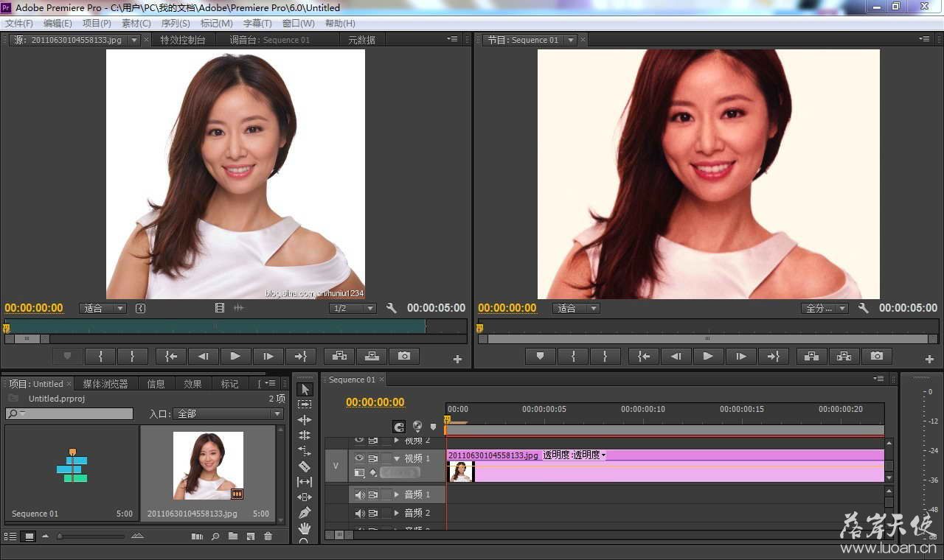Select the Ripple Edit tool

click(305, 420)
